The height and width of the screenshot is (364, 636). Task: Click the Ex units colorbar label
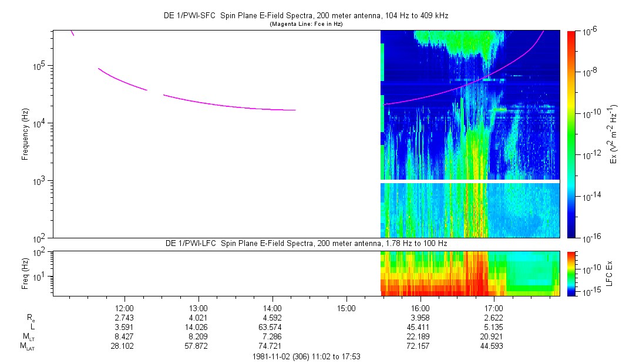tap(614, 134)
